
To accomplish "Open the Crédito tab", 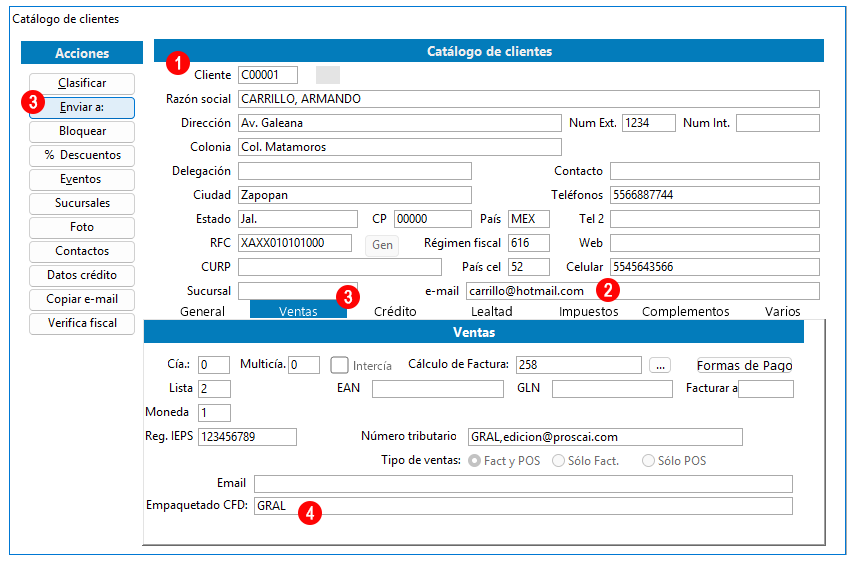I will tap(395, 311).
